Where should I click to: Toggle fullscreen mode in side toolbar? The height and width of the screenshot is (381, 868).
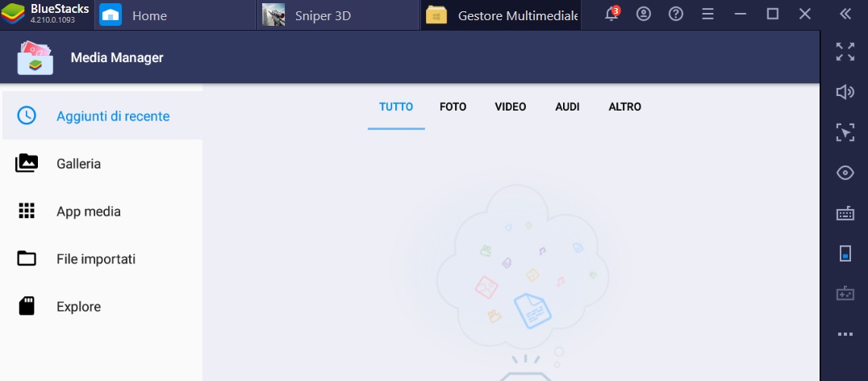pyautogui.click(x=845, y=52)
